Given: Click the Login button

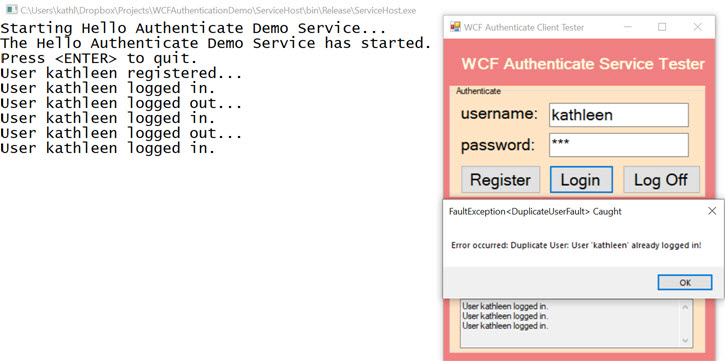Looking at the screenshot, I should [581, 179].
